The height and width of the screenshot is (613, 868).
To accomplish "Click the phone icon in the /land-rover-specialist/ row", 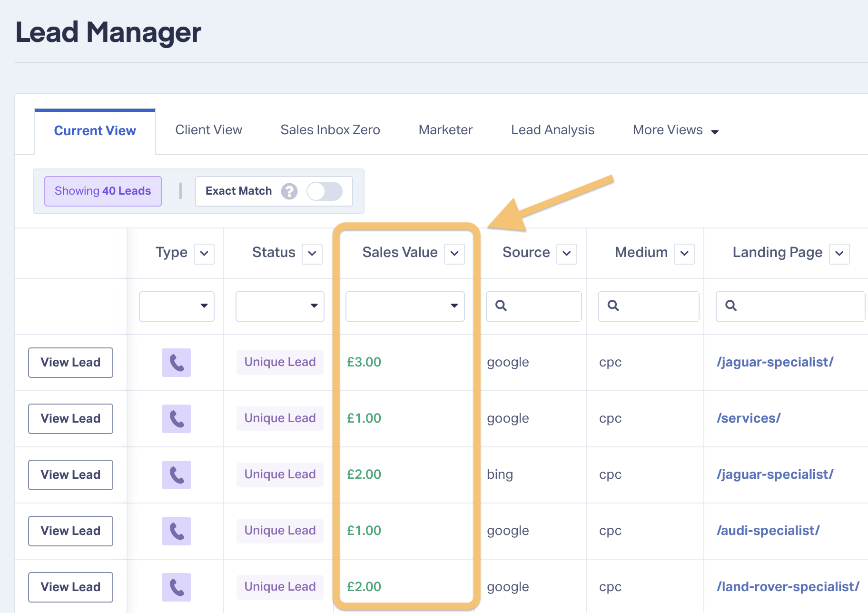I will click(176, 587).
